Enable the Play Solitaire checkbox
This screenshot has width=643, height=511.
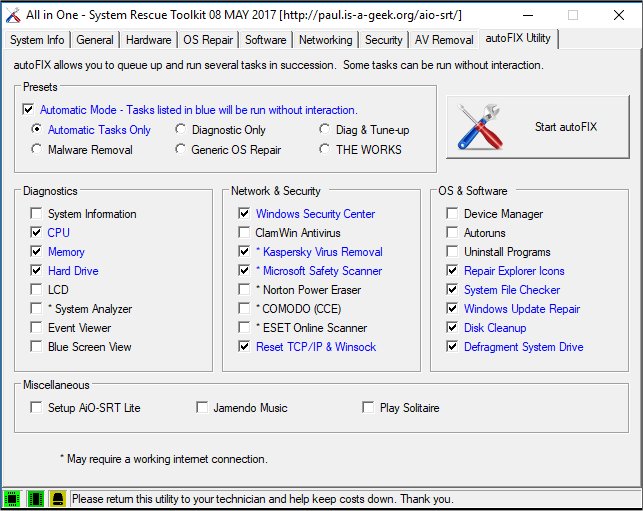(369, 407)
